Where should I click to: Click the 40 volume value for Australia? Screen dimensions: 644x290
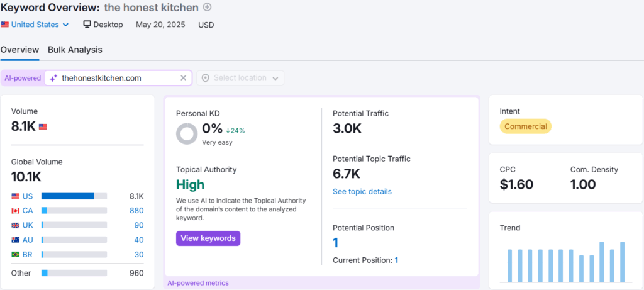139,240
